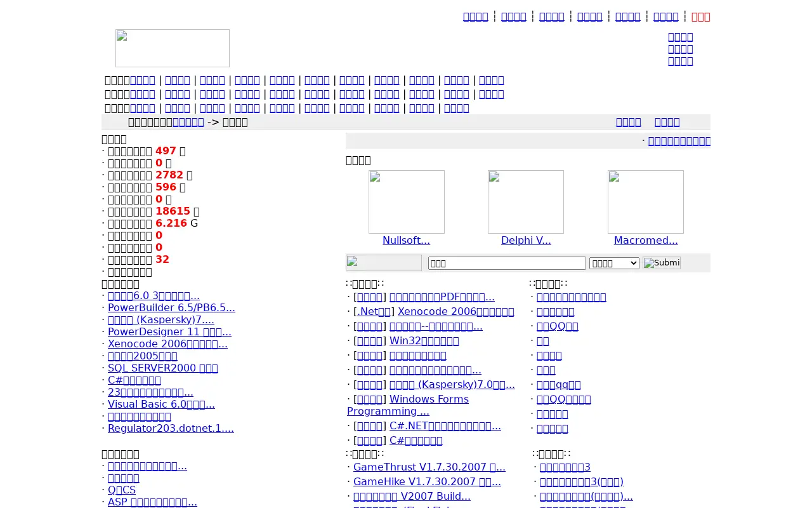Open PowerBuilder 6.5/PB6.5... link
812x508 pixels.
[x=171, y=307]
